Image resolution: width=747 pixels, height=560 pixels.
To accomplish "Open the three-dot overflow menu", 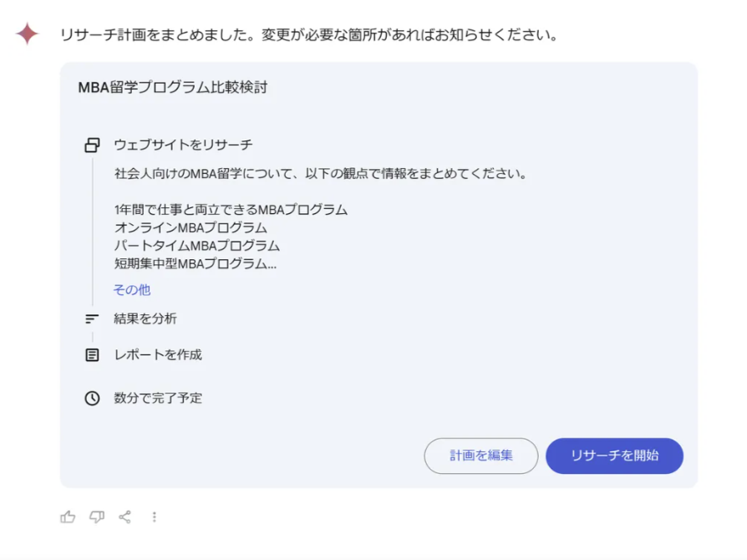I will 155,517.
